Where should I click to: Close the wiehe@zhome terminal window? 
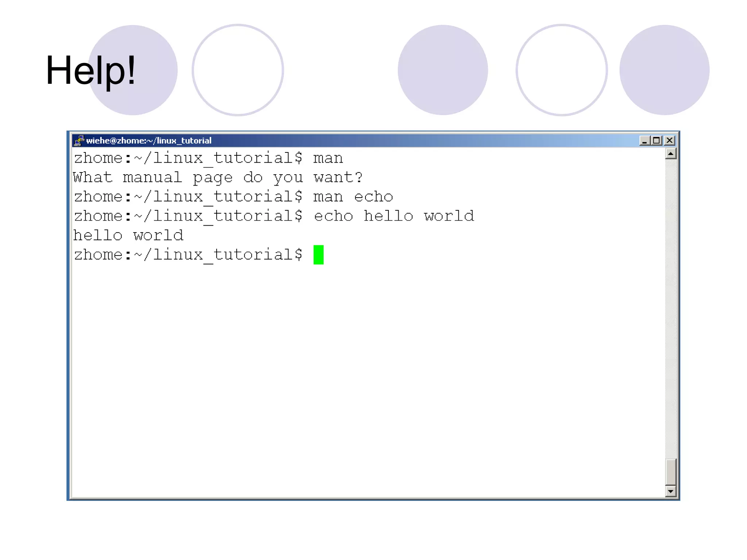pos(669,141)
